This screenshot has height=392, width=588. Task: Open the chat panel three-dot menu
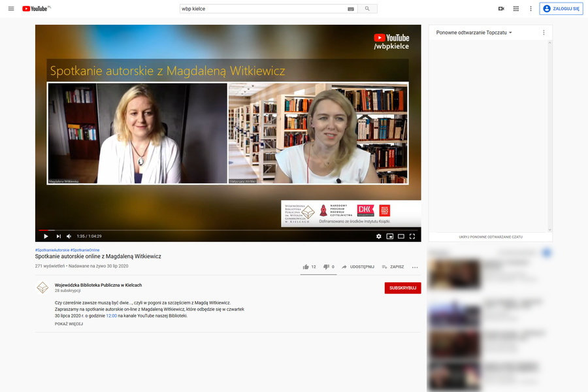tap(544, 32)
